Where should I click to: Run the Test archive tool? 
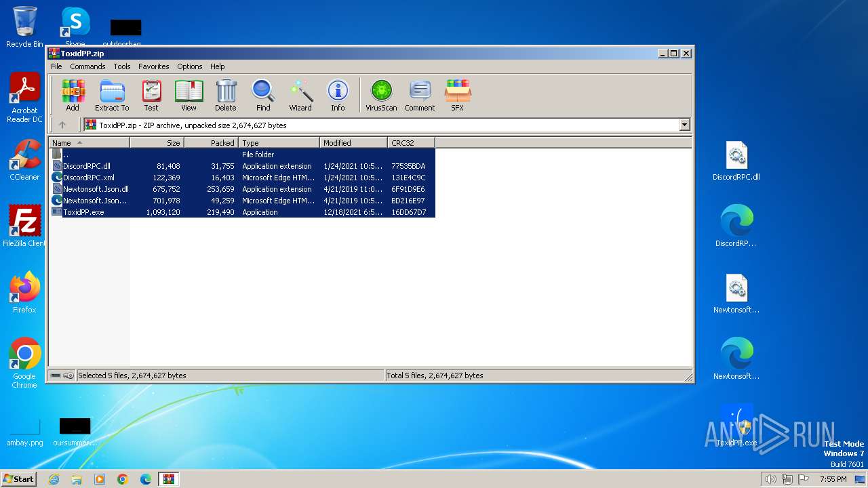tap(151, 95)
